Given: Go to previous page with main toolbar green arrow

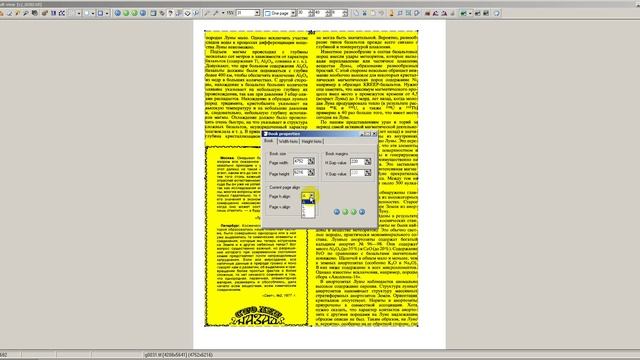Looking at the screenshot, I should click(x=126, y=13).
